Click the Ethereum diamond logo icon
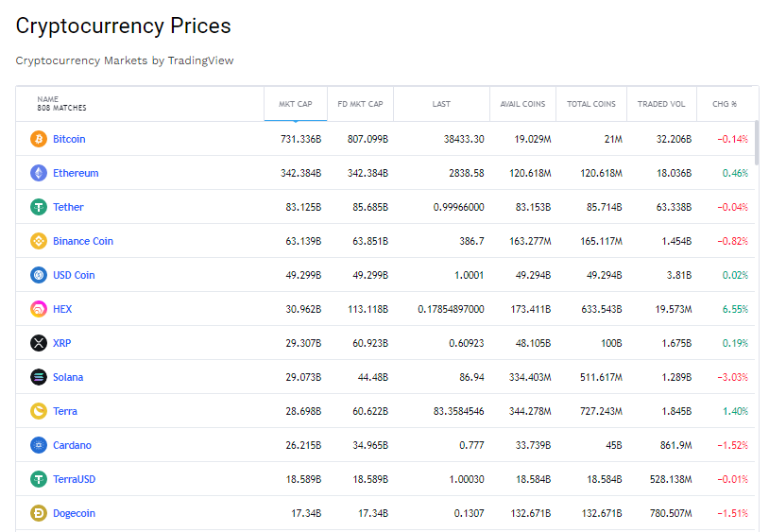 coord(39,173)
